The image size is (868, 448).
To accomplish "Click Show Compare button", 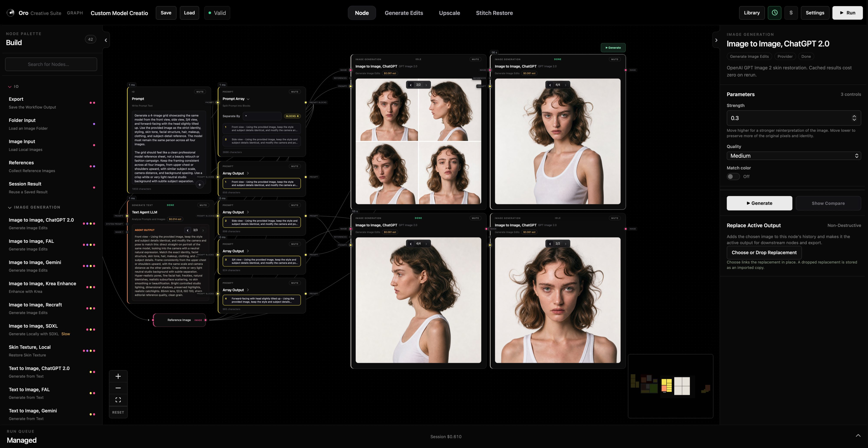I will point(828,203).
